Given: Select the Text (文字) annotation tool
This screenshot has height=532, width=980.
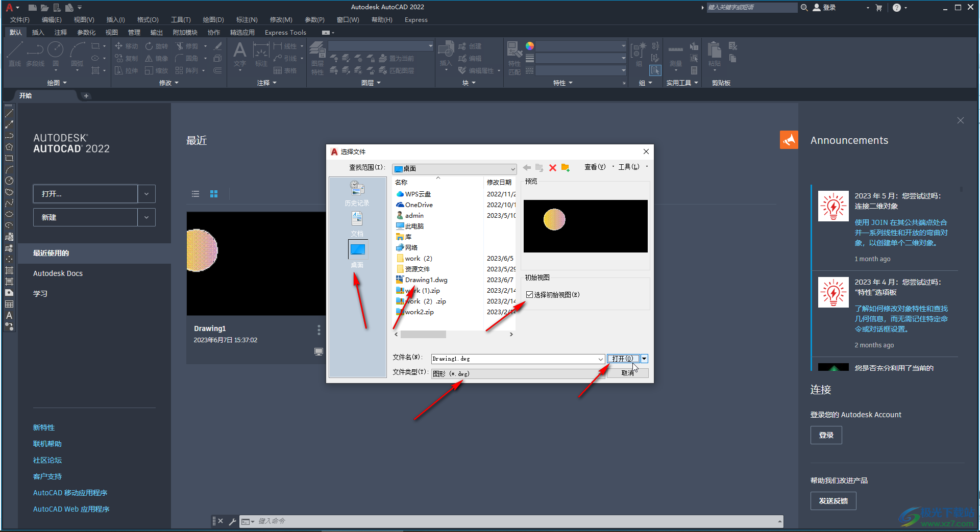Looking at the screenshot, I should 239,54.
